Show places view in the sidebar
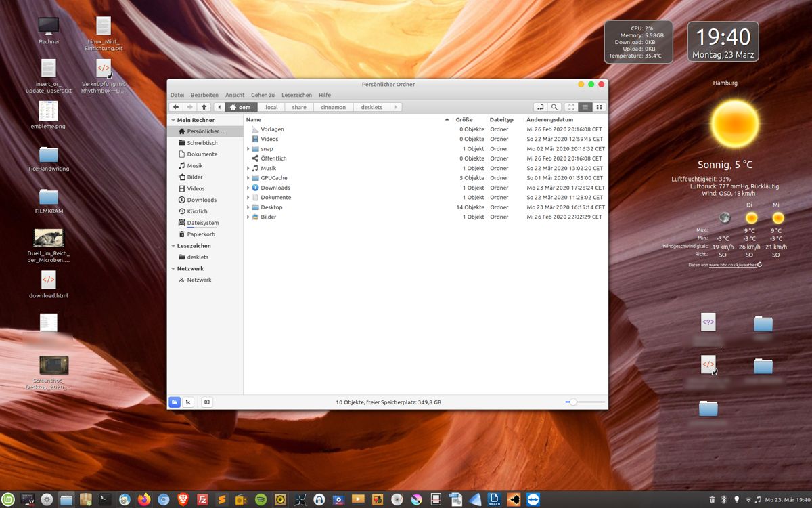The image size is (812, 508). (x=175, y=402)
